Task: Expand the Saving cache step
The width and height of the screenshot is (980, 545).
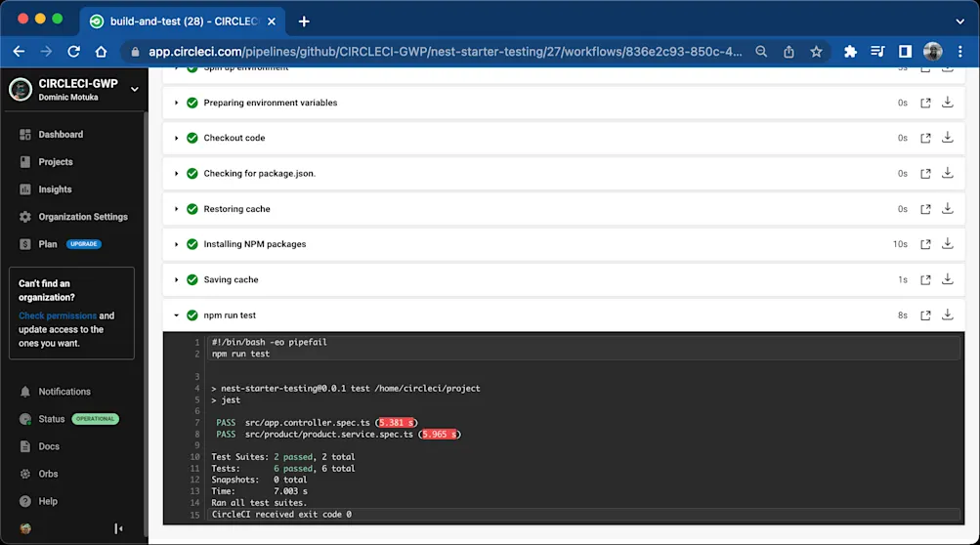Action: tap(176, 280)
